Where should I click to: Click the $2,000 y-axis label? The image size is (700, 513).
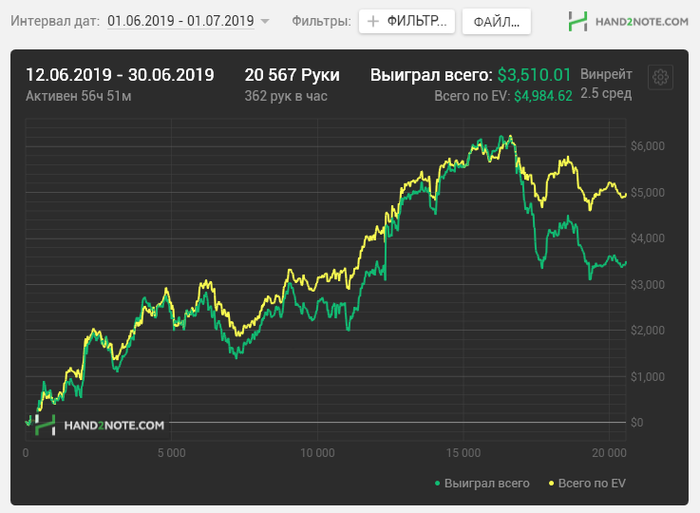click(x=647, y=330)
